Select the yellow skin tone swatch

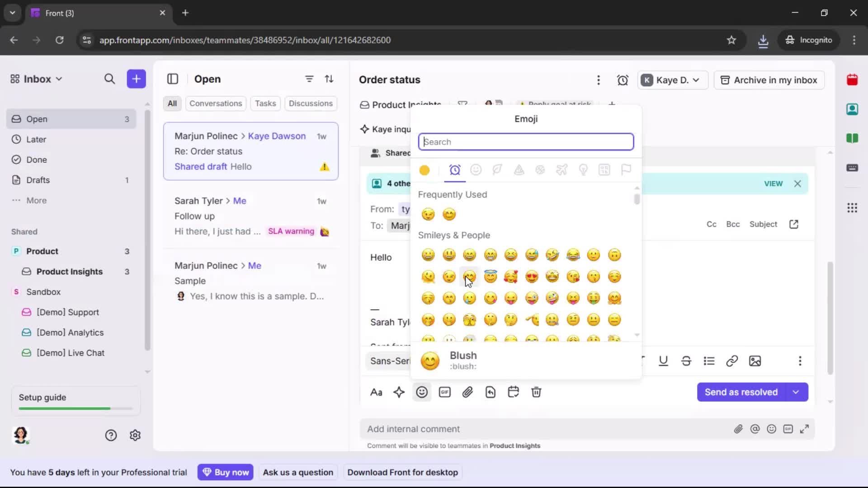click(424, 170)
